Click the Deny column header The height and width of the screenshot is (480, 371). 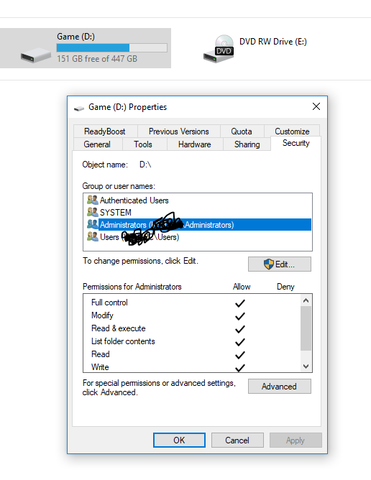pos(286,287)
